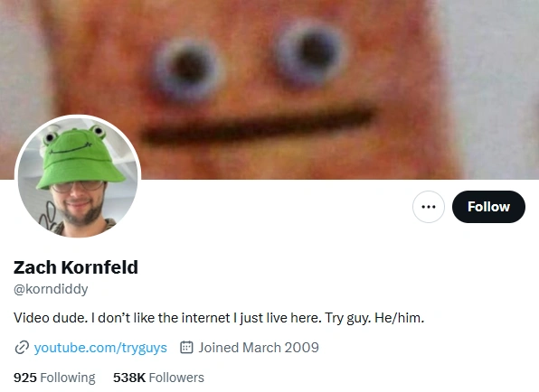539x392 pixels.
Task: Click the chain link icon beside youtube URL
Action: pos(22,348)
